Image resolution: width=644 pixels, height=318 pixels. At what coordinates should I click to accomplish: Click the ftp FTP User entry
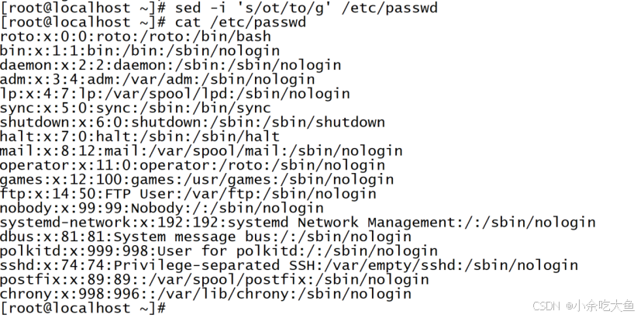(x=188, y=193)
